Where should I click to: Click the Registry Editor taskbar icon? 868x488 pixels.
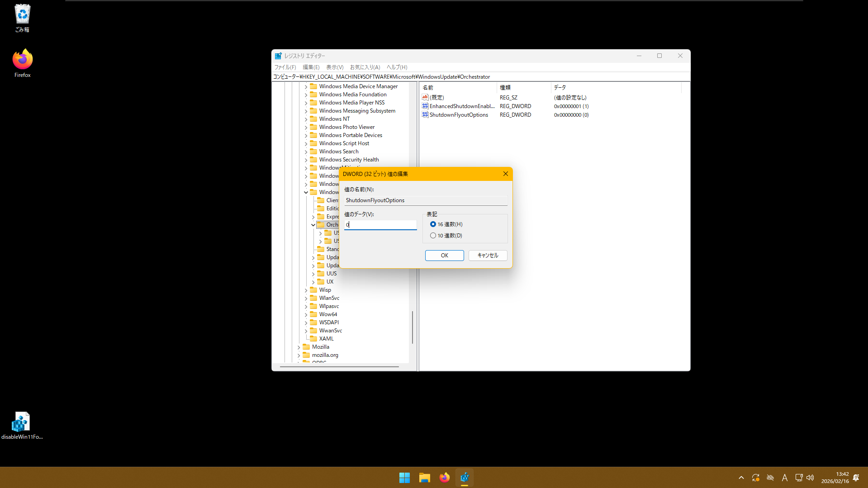point(465,477)
